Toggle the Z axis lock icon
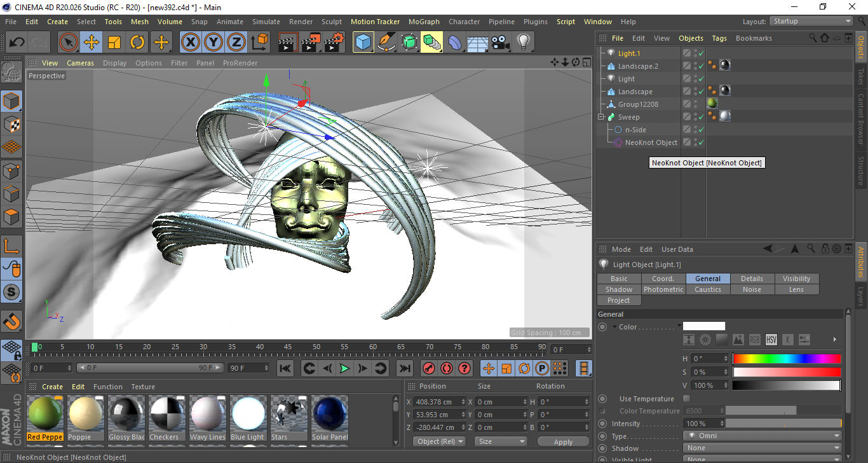Image resolution: width=868 pixels, height=463 pixels. click(x=236, y=43)
